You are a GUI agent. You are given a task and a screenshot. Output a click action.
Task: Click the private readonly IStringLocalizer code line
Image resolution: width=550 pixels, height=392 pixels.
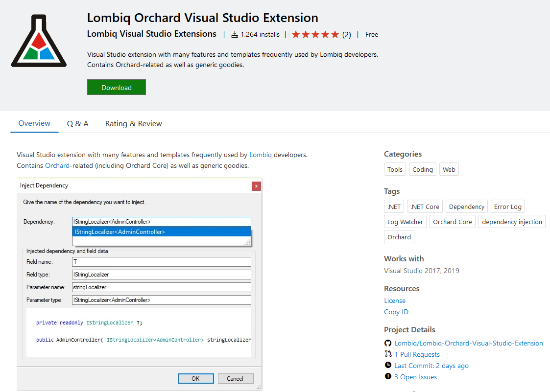89,323
